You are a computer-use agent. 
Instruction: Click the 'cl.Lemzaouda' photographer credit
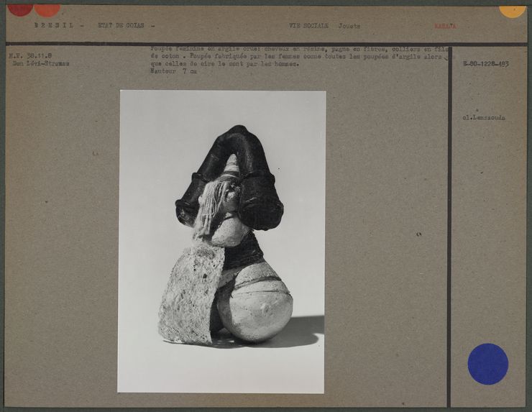coord(483,117)
